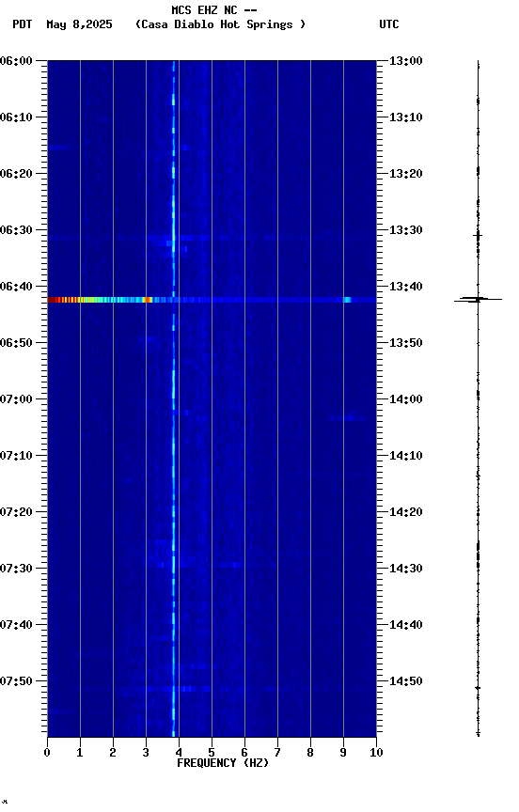Image resolution: width=519 pixels, height=812 pixels.
Task: Click the 1 Hz frequency axis label
Action: (x=80, y=753)
